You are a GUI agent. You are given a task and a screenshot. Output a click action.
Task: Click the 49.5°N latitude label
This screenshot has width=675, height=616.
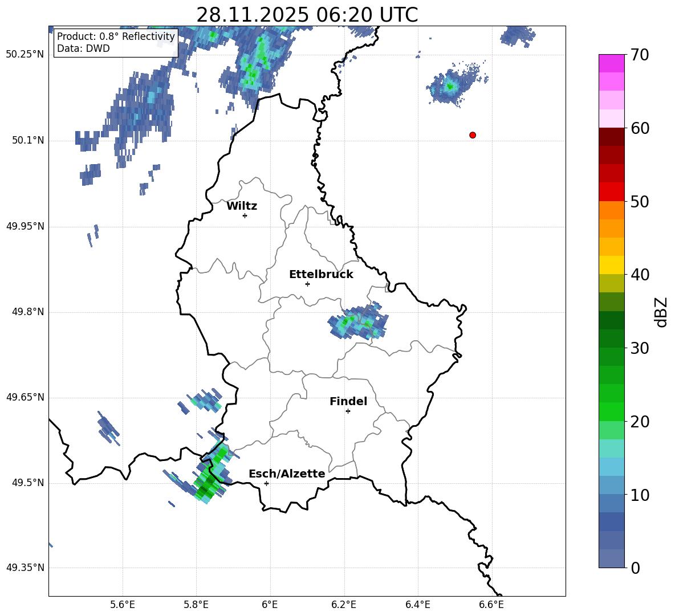coord(27,483)
